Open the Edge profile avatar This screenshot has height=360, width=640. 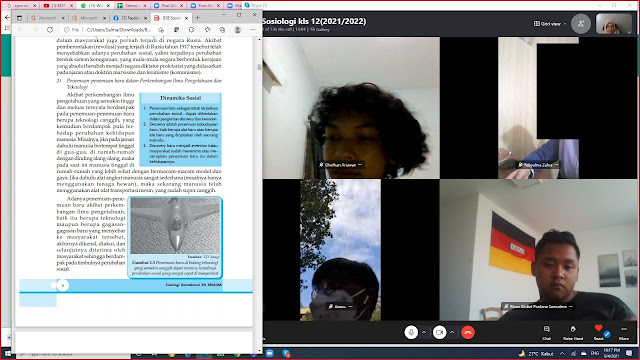pyautogui.click(x=238, y=30)
